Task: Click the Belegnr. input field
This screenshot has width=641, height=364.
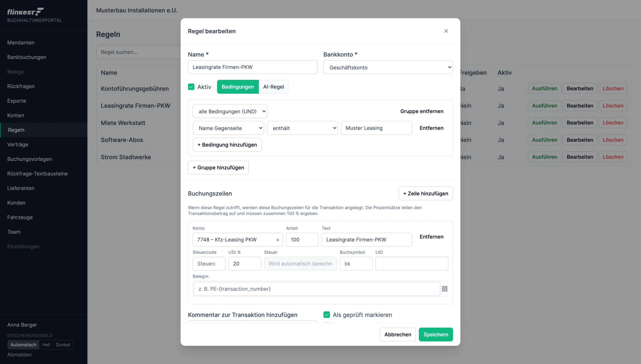Action: [x=317, y=289]
